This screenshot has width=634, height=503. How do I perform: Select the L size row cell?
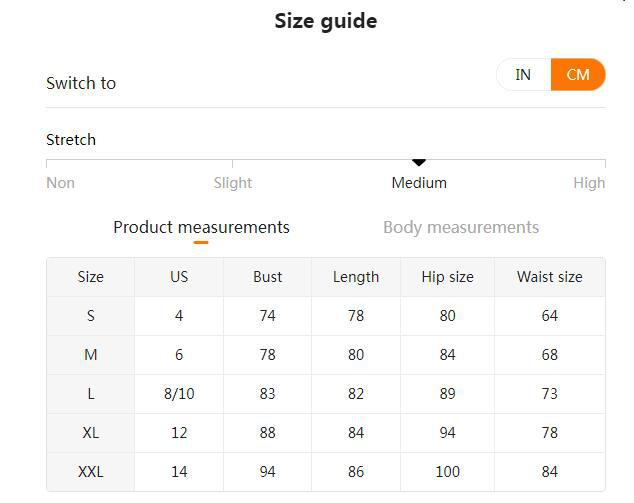pyautogui.click(x=91, y=394)
